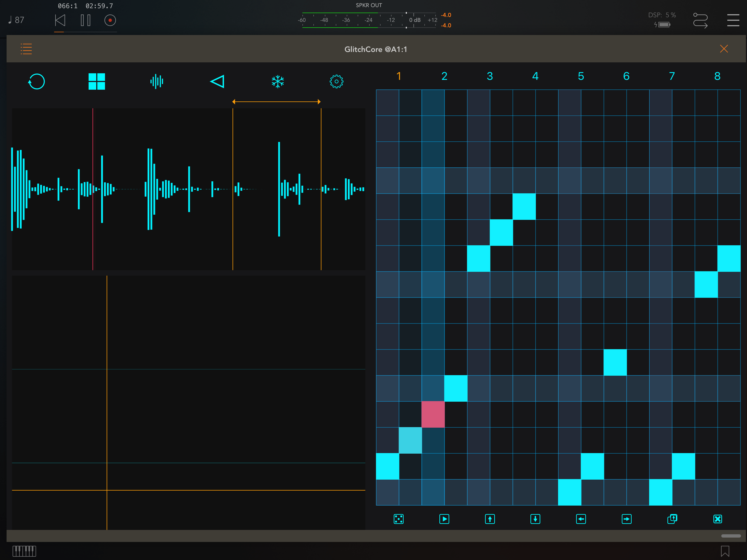Open GlitchCore settings gear icon
The height and width of the screenshot is (560, 747).
click(336, 81)
